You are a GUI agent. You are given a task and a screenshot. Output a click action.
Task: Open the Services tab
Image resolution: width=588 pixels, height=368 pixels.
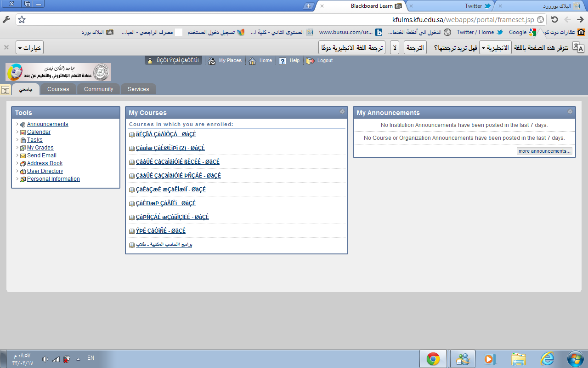point(138,89)
